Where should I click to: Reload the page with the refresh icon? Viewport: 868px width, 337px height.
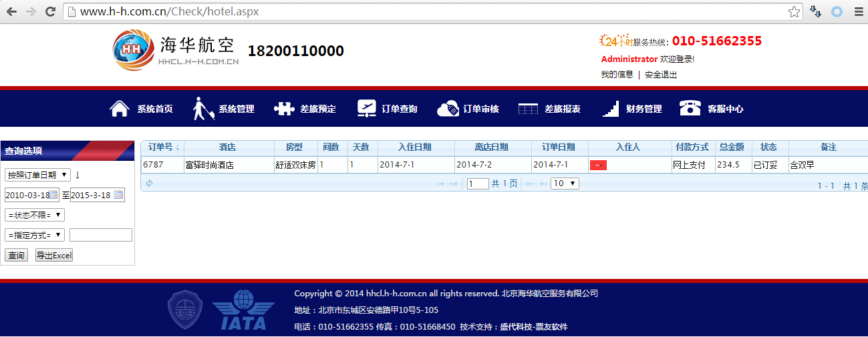pyautogui.click(x=51, y=11)
